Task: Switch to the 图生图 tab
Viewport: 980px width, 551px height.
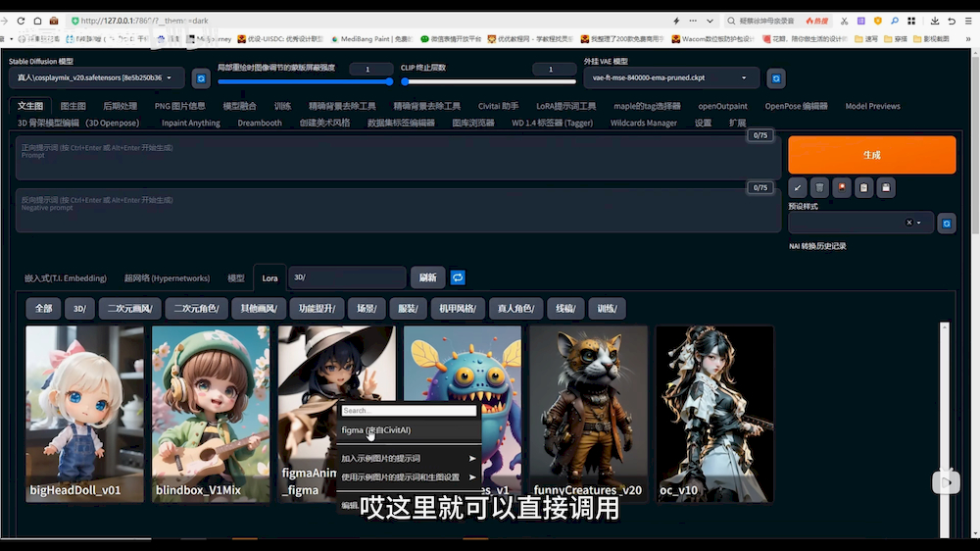Action: (x=73, y=106)
